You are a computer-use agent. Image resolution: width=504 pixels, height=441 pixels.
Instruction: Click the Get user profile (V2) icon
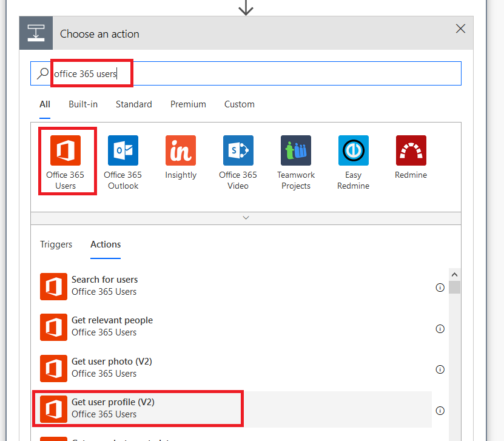click(54, 409)
